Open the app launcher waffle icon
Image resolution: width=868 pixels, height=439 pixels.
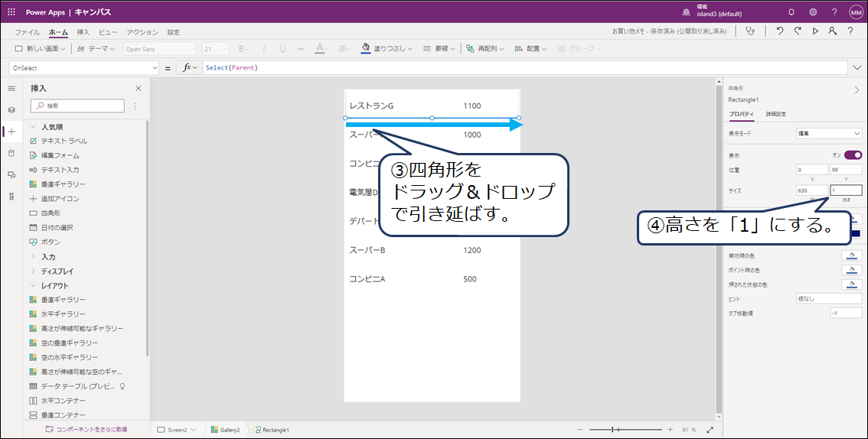[11, 11]
